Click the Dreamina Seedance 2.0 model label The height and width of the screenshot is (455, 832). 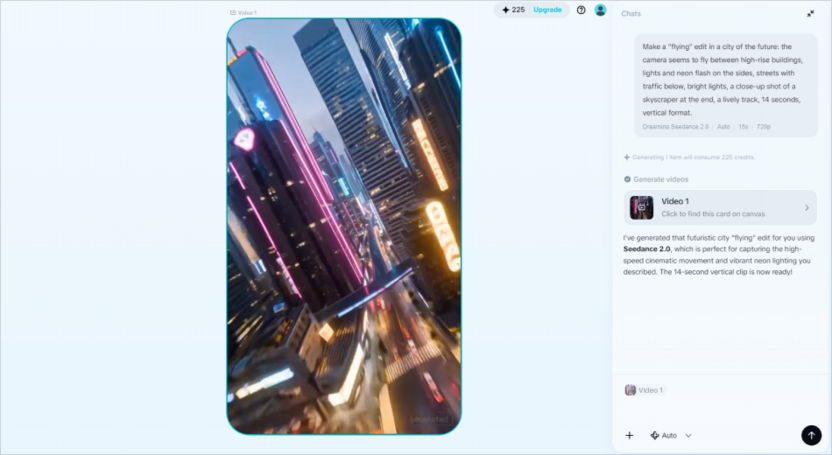675,127
